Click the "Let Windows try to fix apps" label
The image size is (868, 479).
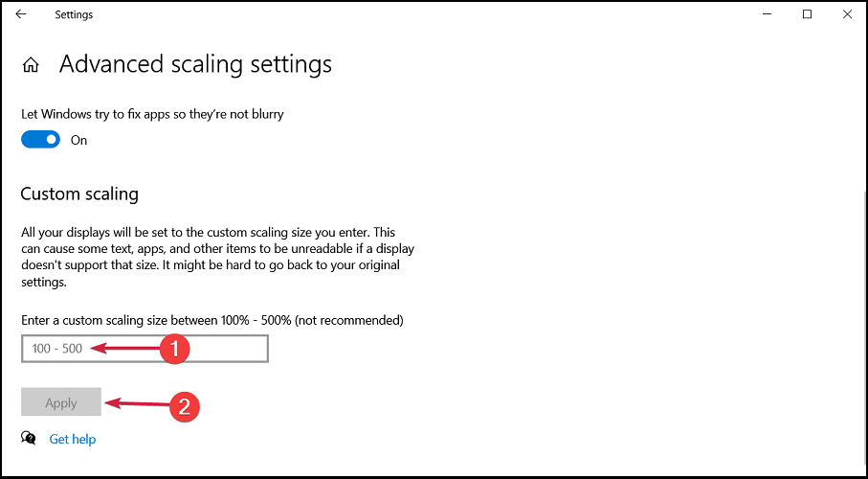[152, 114]
